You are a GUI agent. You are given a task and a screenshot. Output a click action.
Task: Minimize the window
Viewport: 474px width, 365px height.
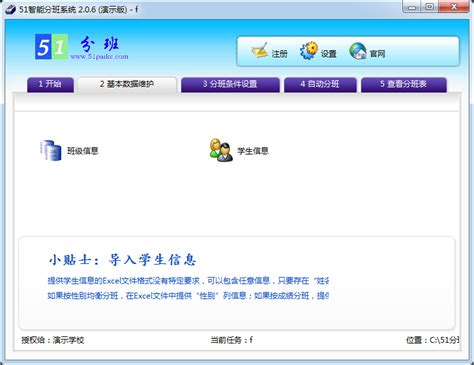(x=412, y=7)
